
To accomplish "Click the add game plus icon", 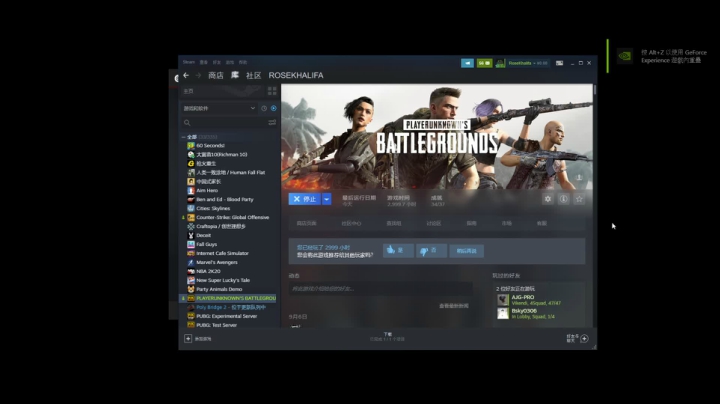I will point(188,338).
